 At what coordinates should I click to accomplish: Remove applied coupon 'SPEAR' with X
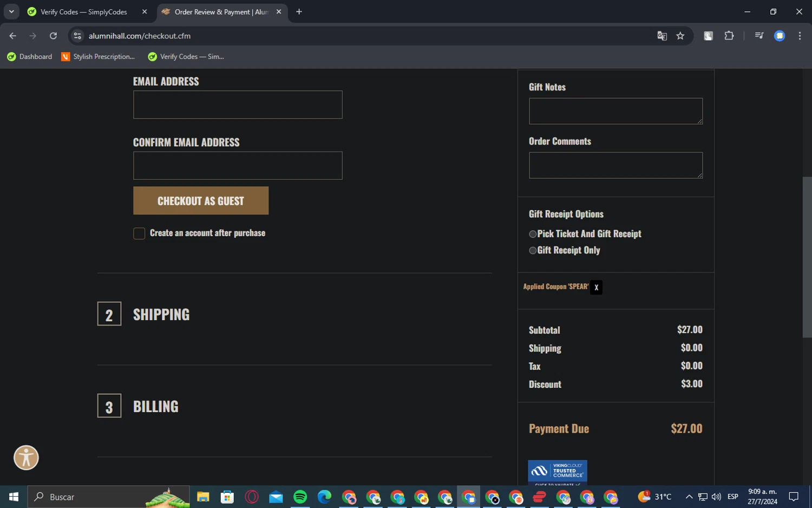point(596,288)
